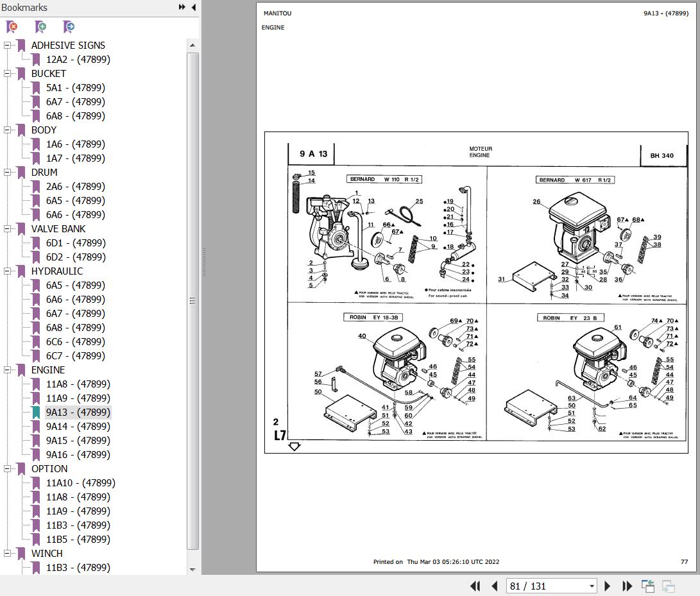The width and height of the screenshot is (700, 596).
Task: Click the page number input field
Action: coord(547,586)
